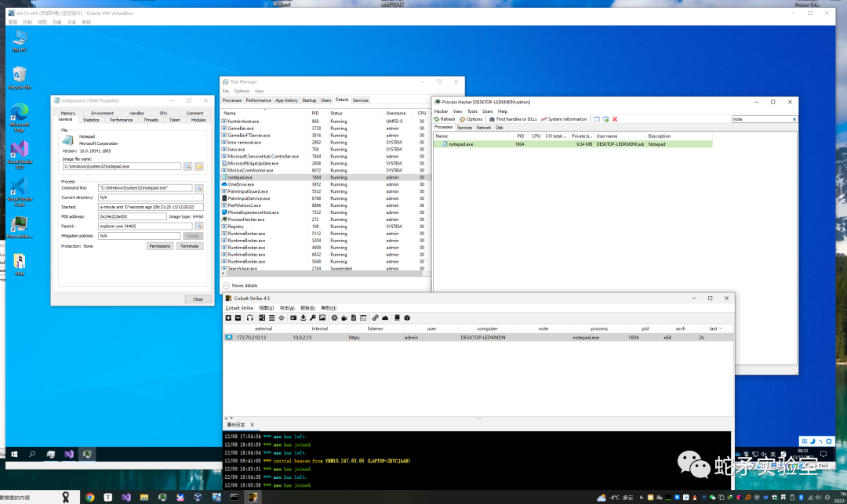Image resolution: width=847 pixels, height=504 pixels.
Task: Select beacon row 172.70.210.13
Action: (x=478, y=337)
